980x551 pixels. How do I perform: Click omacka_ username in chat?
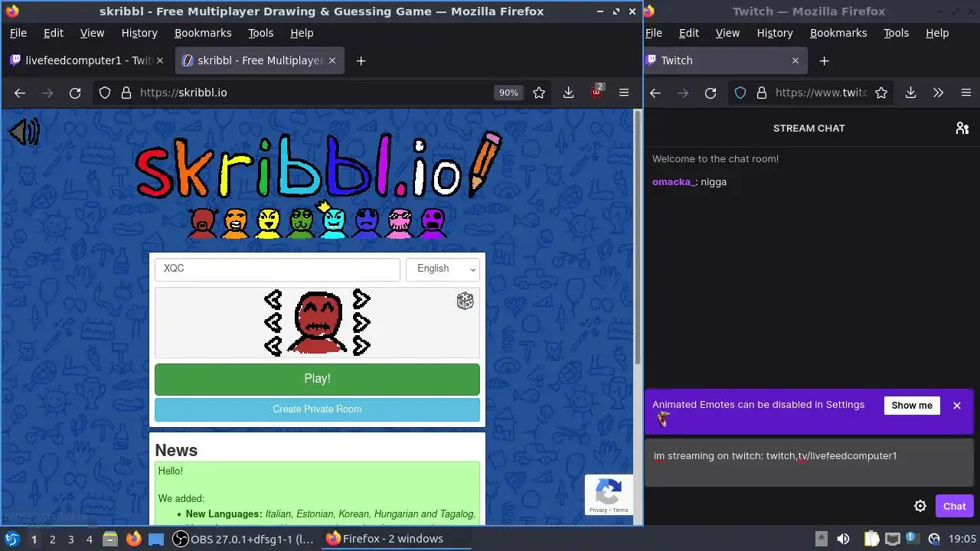pyautogui.click(x=674, y=182)
